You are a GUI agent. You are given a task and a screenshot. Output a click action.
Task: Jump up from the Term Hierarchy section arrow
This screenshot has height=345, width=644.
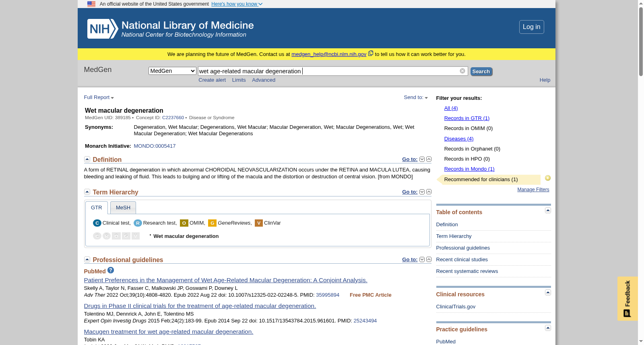(x=429, y=192)
